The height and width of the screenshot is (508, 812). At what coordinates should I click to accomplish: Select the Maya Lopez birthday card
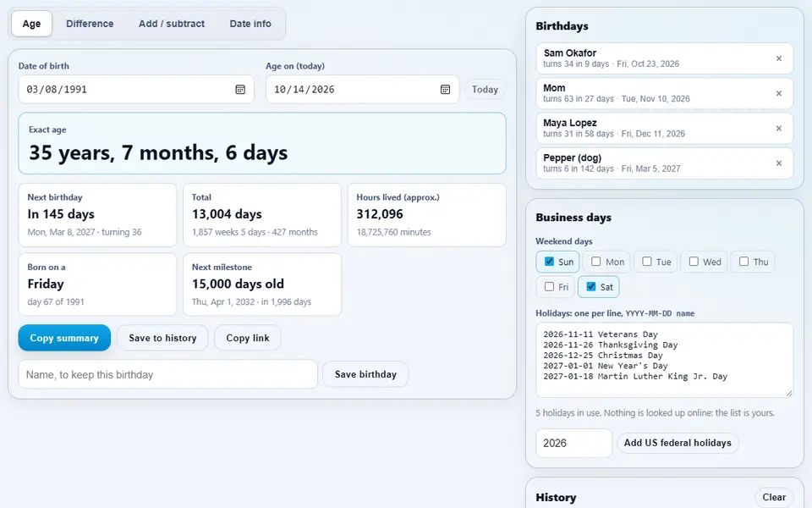(x=665, y=128)
